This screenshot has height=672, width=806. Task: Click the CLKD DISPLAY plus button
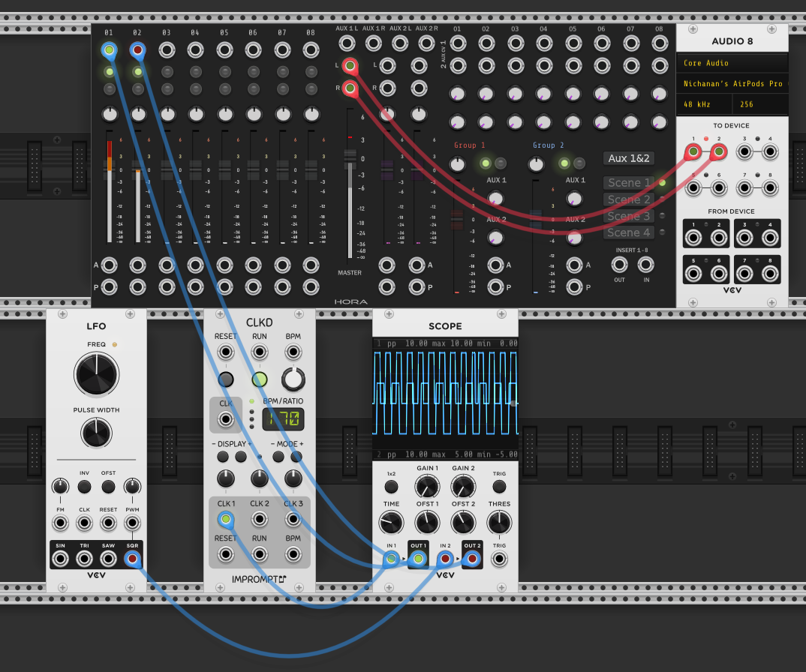[241, 457]
